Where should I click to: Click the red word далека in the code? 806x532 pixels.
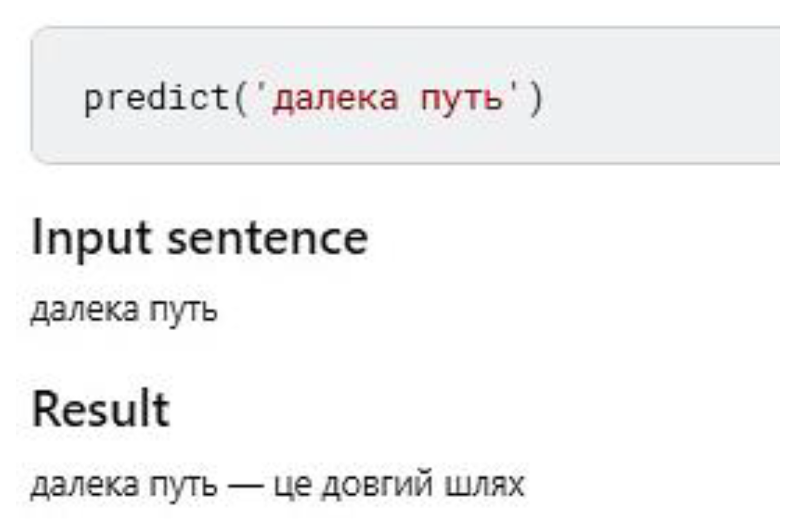point(335,99)
